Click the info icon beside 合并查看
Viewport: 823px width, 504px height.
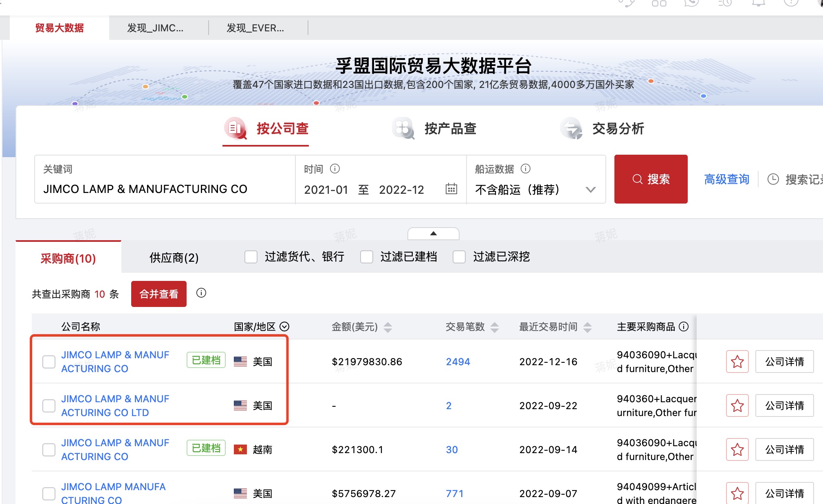[201, 293]
